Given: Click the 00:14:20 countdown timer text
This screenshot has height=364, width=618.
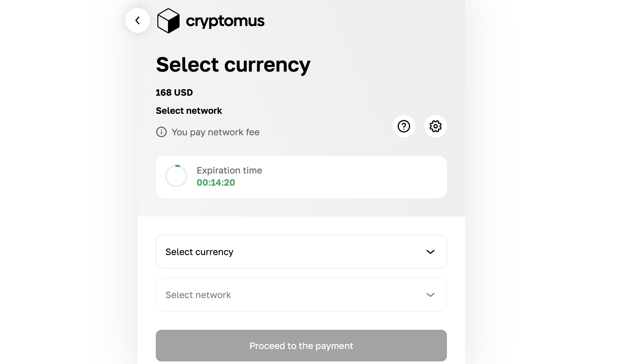Looking at the screenshot, I should coord(216,183).
